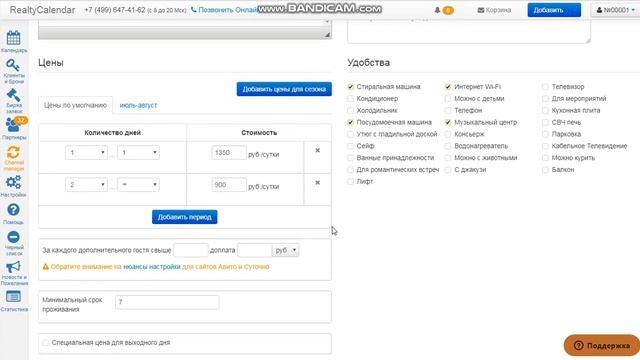Click Позвонить Онлайн link

pyautogui.click(x=224, y=10)
